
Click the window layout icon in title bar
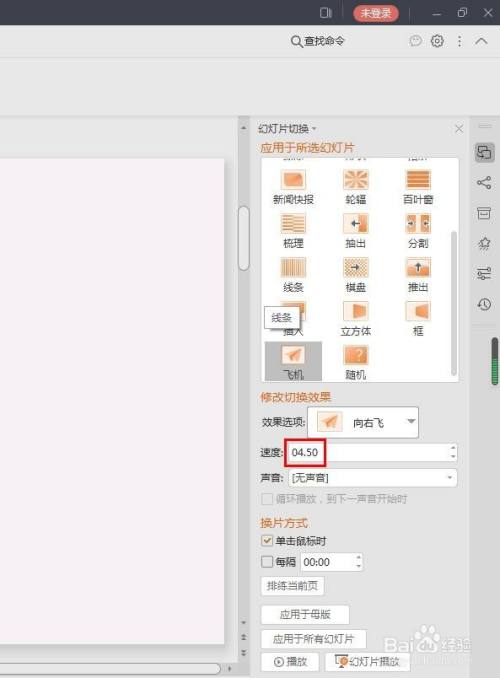coord(326,13)
